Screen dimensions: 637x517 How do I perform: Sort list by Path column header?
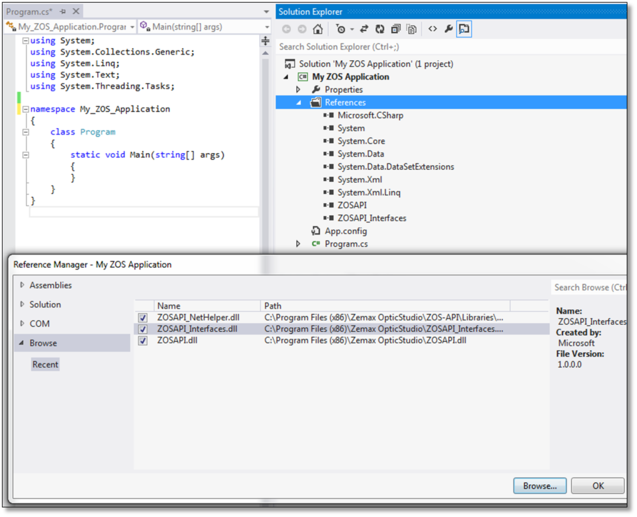385,306
